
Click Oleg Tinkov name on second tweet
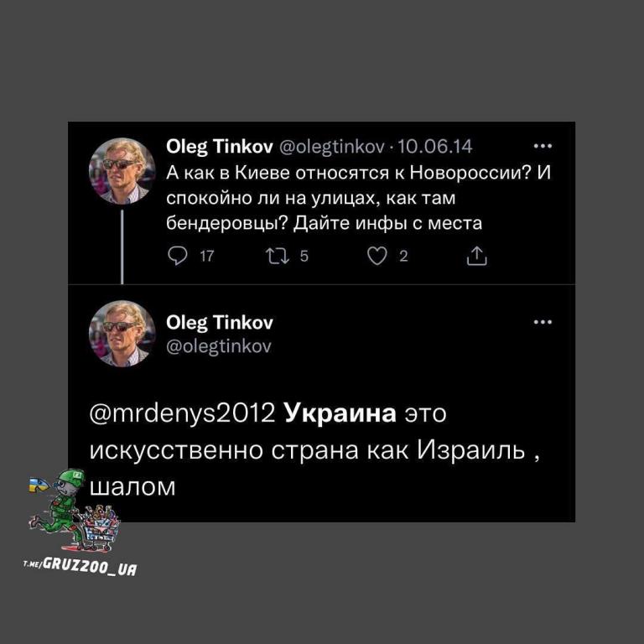[220, 323]
